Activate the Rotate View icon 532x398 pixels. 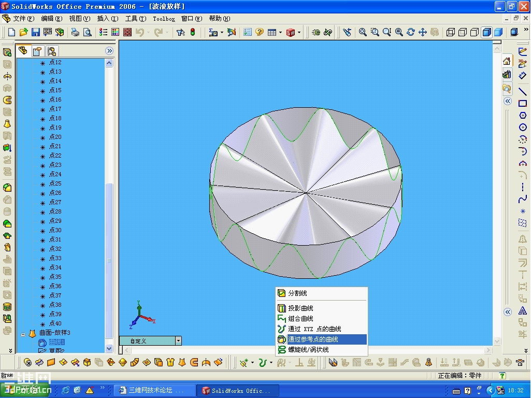pos(411,32)
